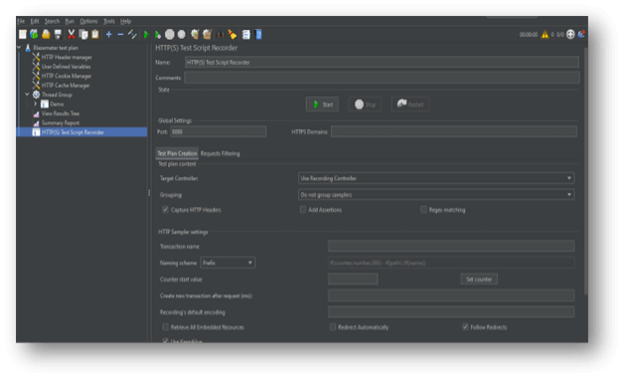The image size is (624, 380).
Task: Toggle Follow Redirects checkbox
Action: click(465, 327)
